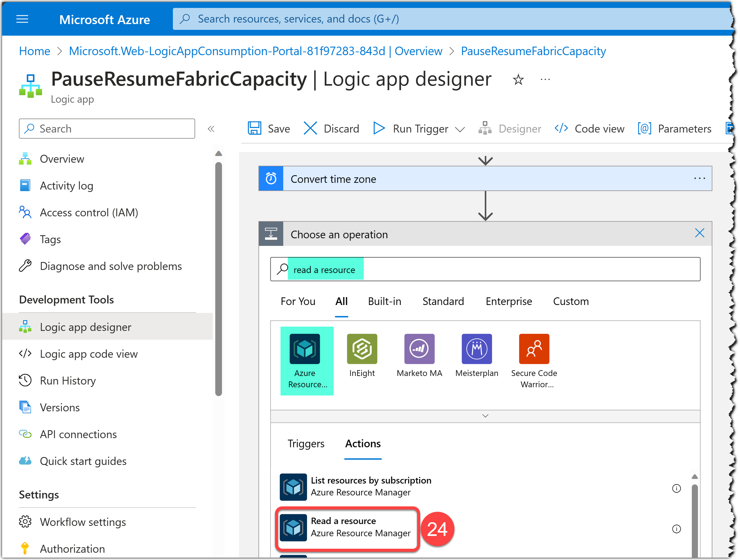The image size is (740, 560).
Task: Switch to the Built-in tab
Action: 384,301
